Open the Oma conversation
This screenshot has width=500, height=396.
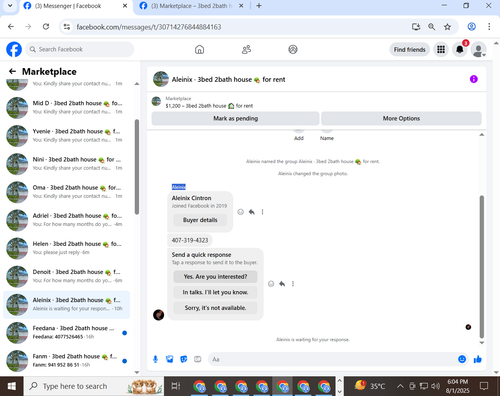coord(67,192)
